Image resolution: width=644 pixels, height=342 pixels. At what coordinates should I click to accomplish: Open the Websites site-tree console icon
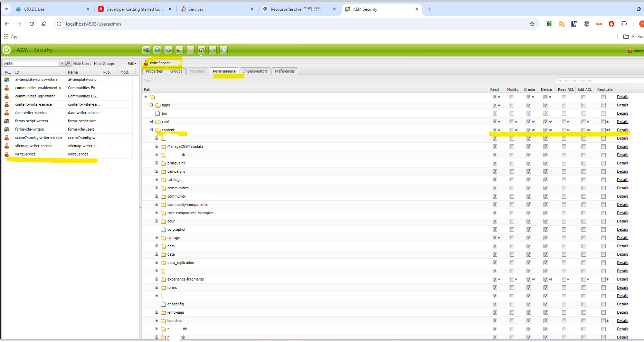[x=146, y=50]
